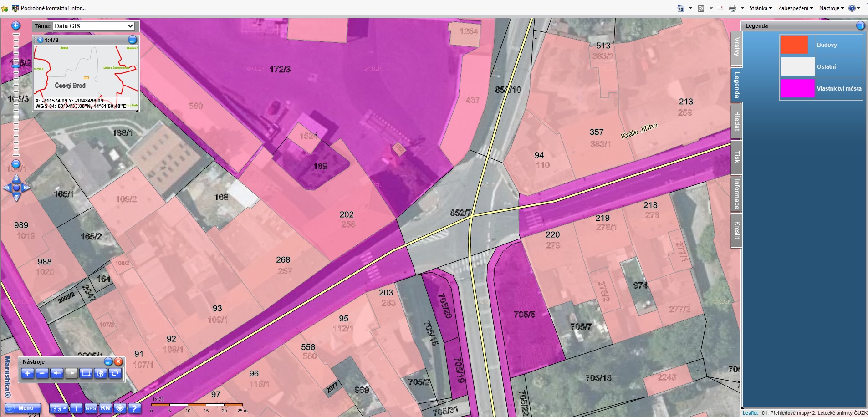The width and height of the screenshot is (868, 417).
Task: Click the KN cadastre button
Action: pos(105,408)
